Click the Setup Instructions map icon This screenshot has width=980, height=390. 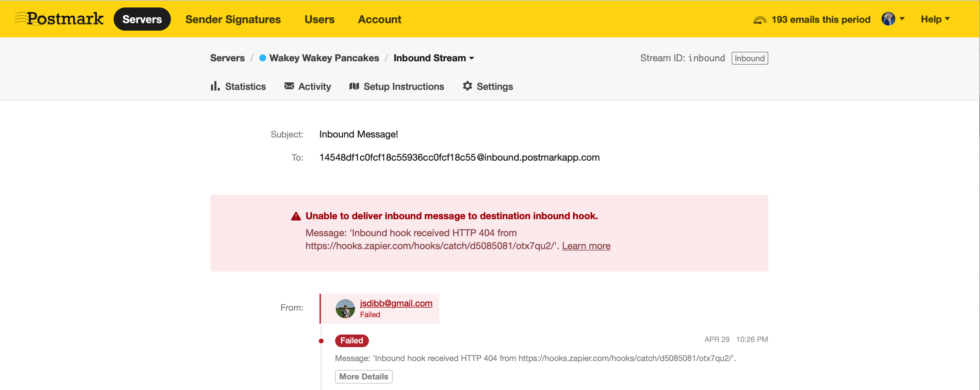coord(354,86)
